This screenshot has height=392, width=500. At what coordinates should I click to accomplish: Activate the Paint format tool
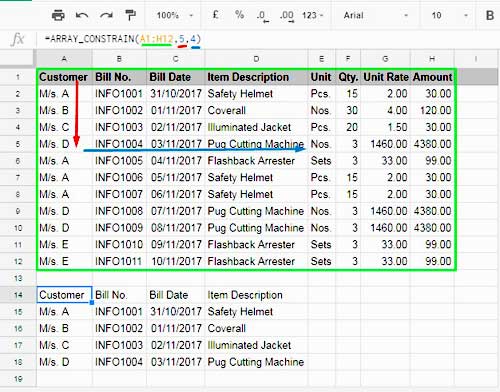click(x=130, y=15)
